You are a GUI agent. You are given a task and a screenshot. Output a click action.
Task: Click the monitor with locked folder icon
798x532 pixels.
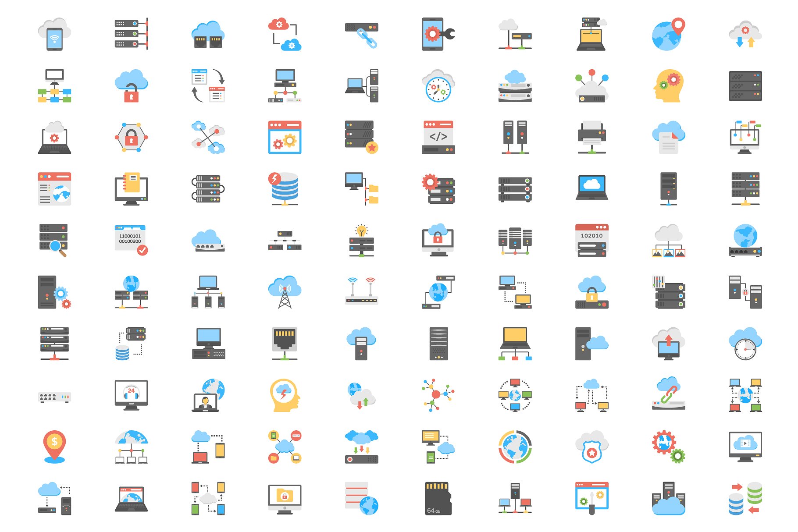point(285,499)
